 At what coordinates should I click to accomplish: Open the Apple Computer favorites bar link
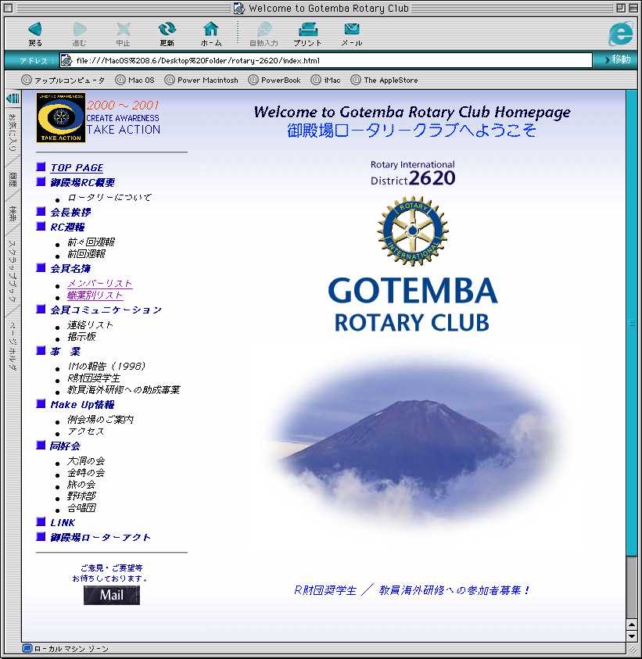coord(63,80)
